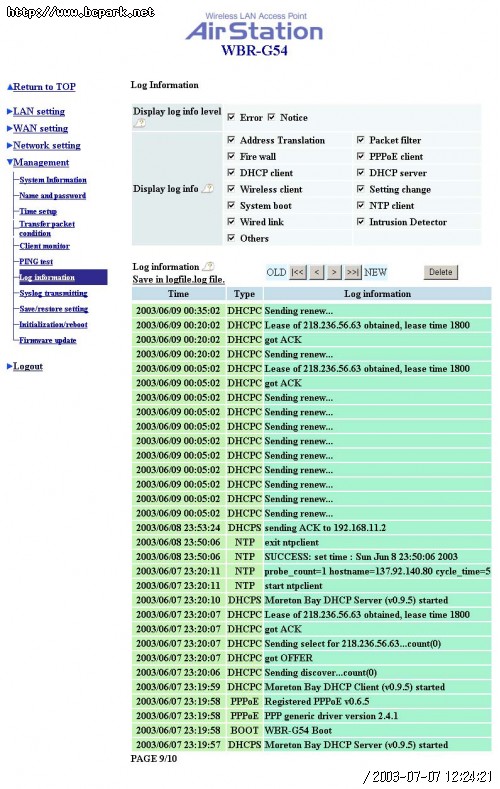Click Save in logfile.log file link
The width and height of the screenshot is (500, 789).
[179, 279]
